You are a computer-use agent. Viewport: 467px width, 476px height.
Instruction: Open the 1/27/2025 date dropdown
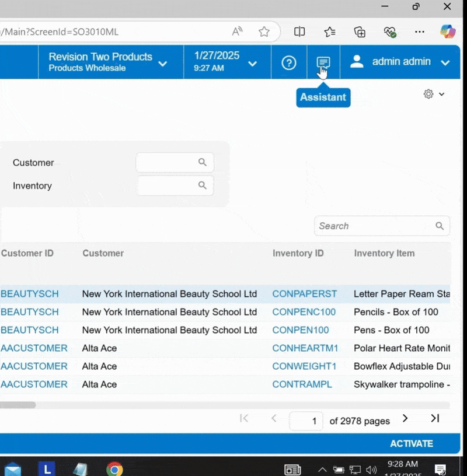[252, 65]
